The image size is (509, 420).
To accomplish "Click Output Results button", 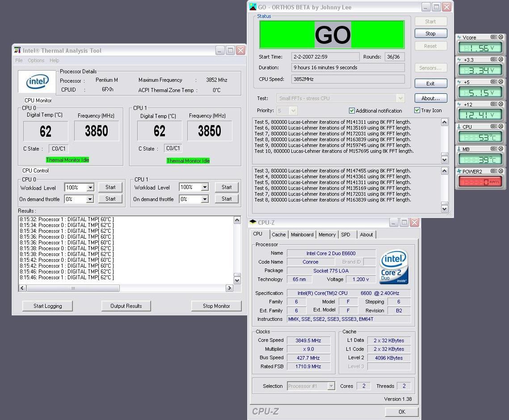I will 126,306.
